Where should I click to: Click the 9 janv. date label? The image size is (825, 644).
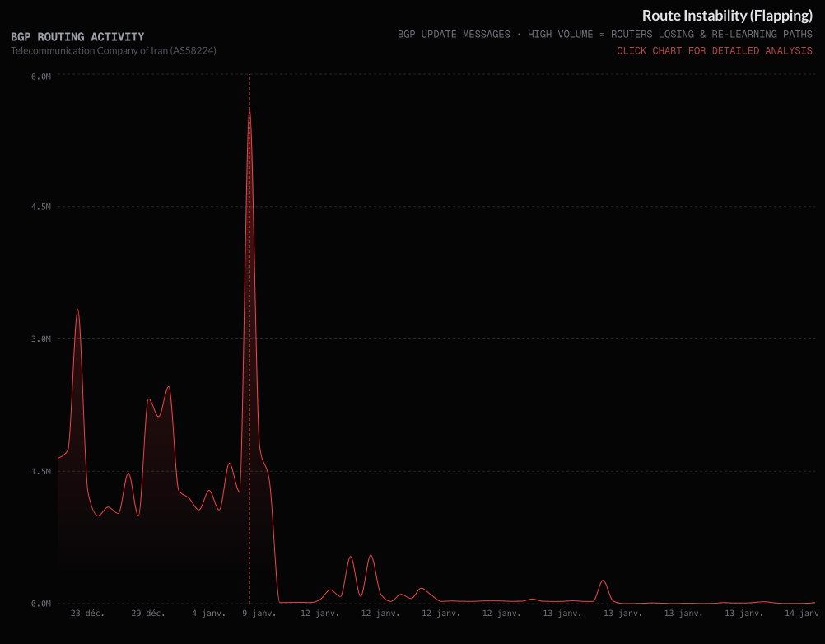tap(259, 614)
